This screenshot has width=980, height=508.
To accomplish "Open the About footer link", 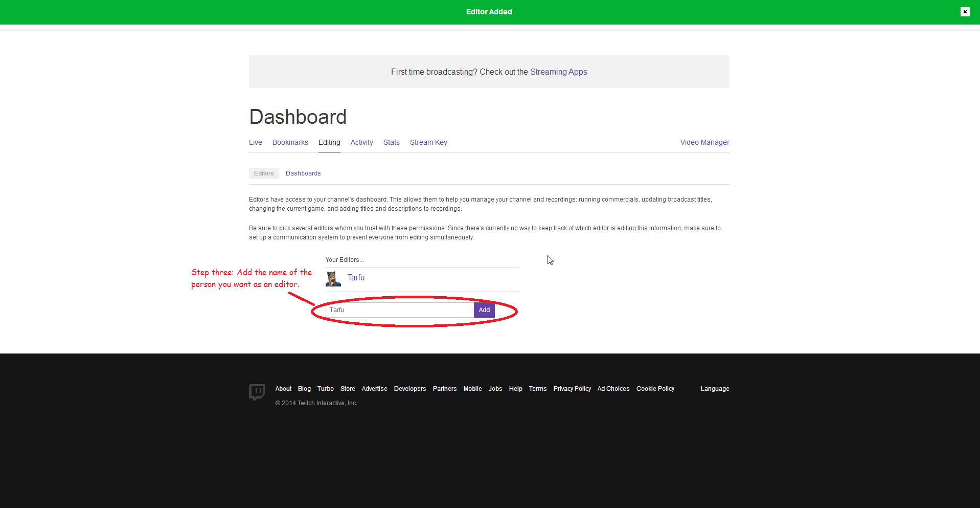I will click(283, 389).
